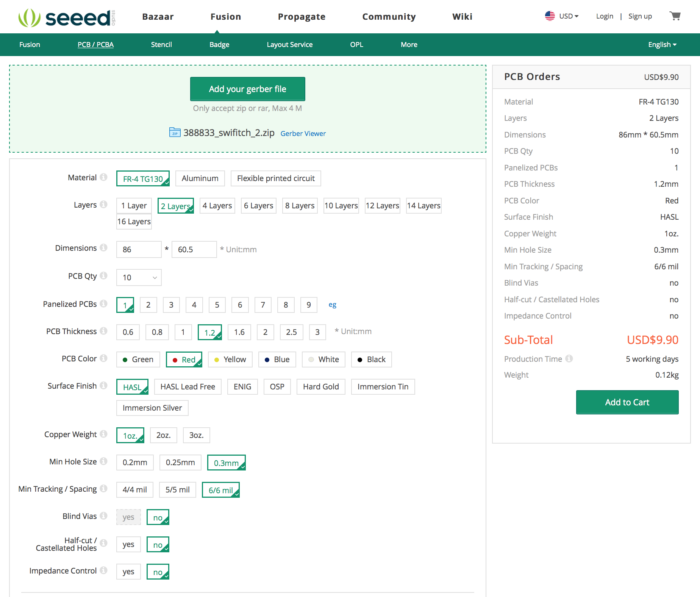The image size is (700, 597).
Task: Open the Gerber Viewer link
Action: [x=303, y=134]
